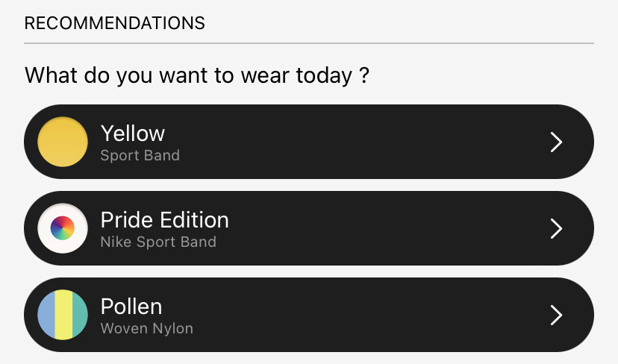Click empty middle area of Yellow row
This screenshot has height=364, width=618.
click(x=355, y=142)
